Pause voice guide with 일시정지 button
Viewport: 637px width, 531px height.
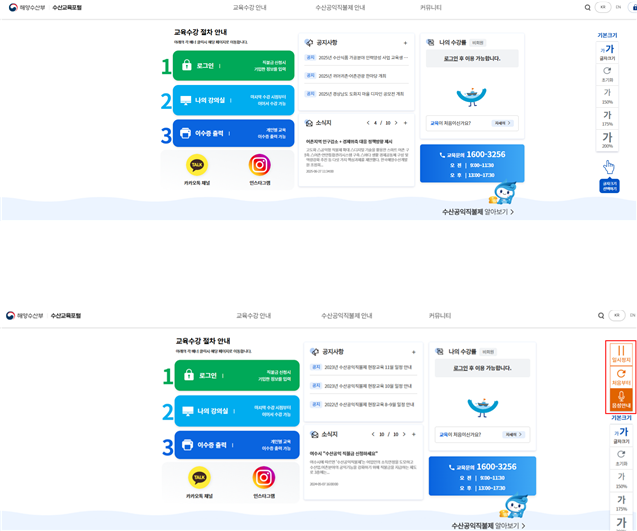click(x=621, y=354)
